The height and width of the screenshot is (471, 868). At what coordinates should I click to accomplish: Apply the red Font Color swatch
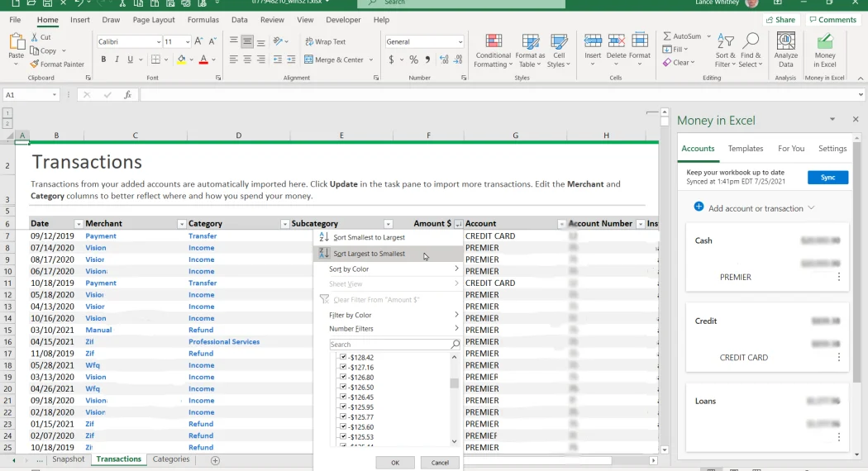[203, 59]
